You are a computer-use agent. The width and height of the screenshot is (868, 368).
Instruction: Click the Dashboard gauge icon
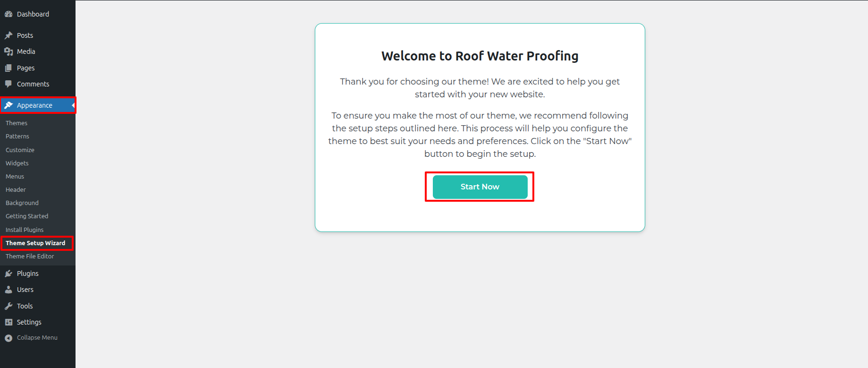click(x=8, y=14)
